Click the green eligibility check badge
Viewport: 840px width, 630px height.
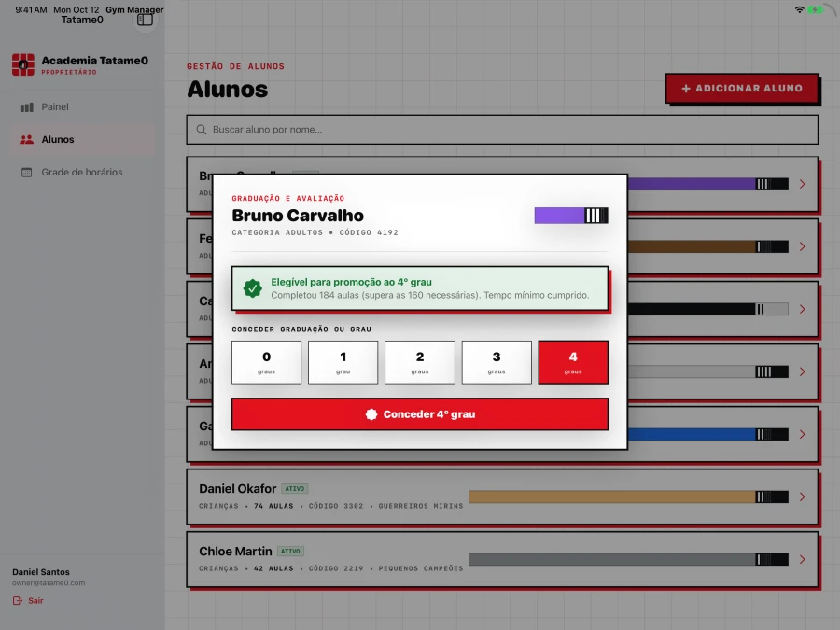252,288
